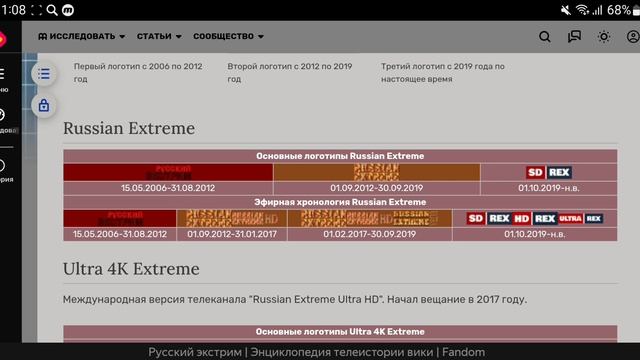Image resolution: width=640 pixels, height=360 pixels.
Task: Click the 01.09.2012-31.01.2017 date cell
Action: [x=232, y=234]
